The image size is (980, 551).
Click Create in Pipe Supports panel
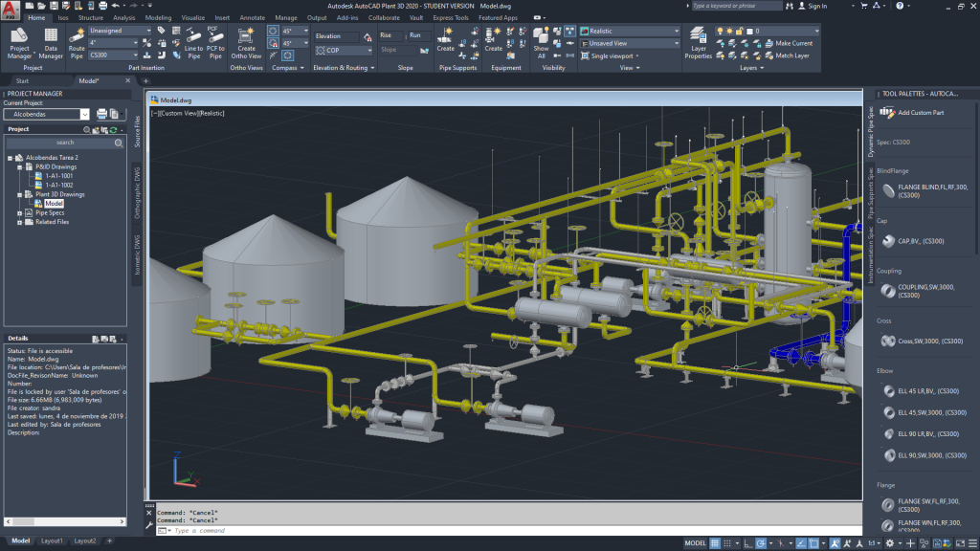(x=446, y=39)
